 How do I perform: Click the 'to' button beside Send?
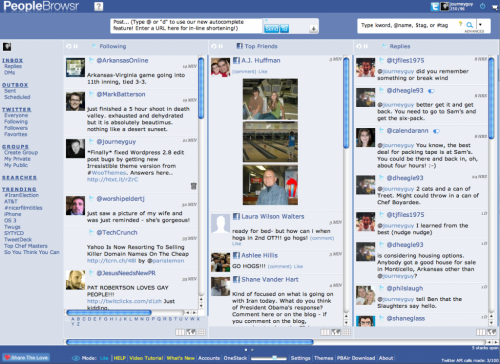pyautogui.click(x=284, y=29)
